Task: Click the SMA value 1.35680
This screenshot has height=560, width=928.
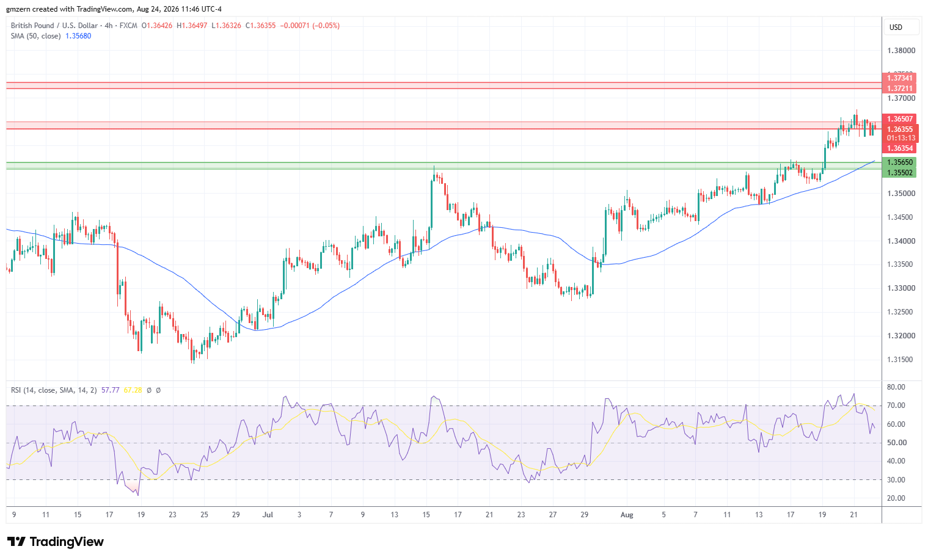Action: (78, 36)
